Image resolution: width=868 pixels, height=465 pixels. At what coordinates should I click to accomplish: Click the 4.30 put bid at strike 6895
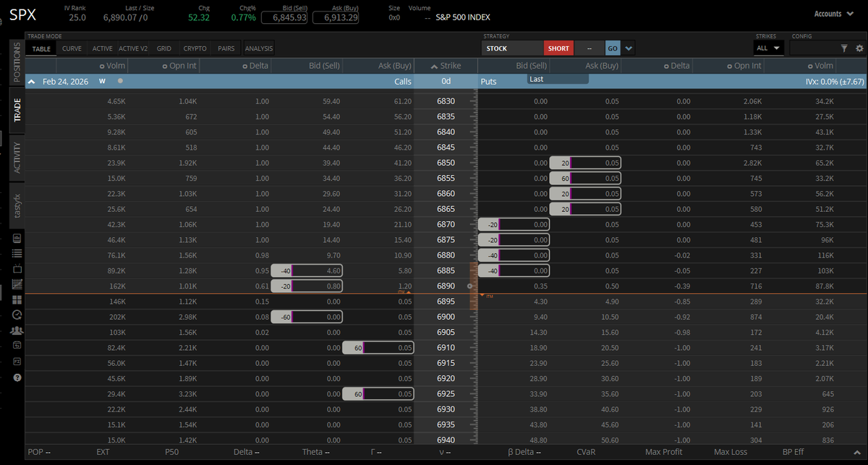pyautogui.click(x=540, y=302)
